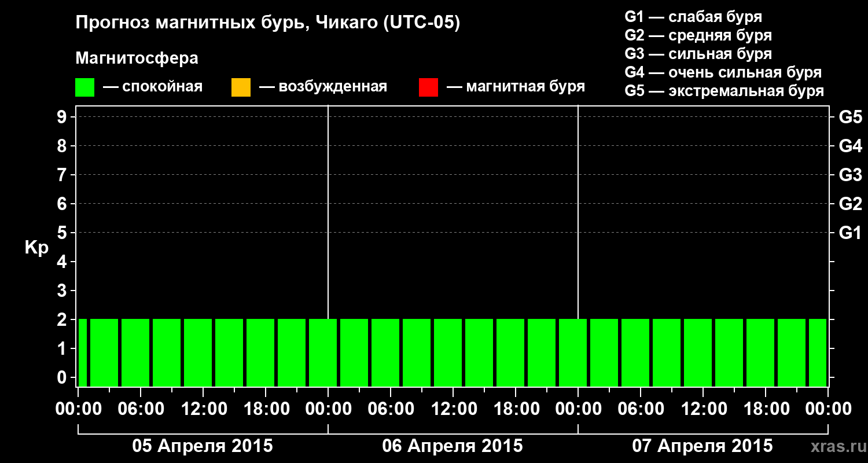
Task: Click the '05 Апреля 2015' date label
Action: point(203,446)
